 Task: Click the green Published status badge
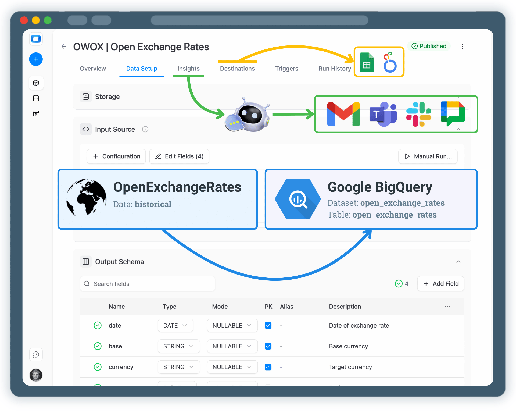tap(429, 46)
